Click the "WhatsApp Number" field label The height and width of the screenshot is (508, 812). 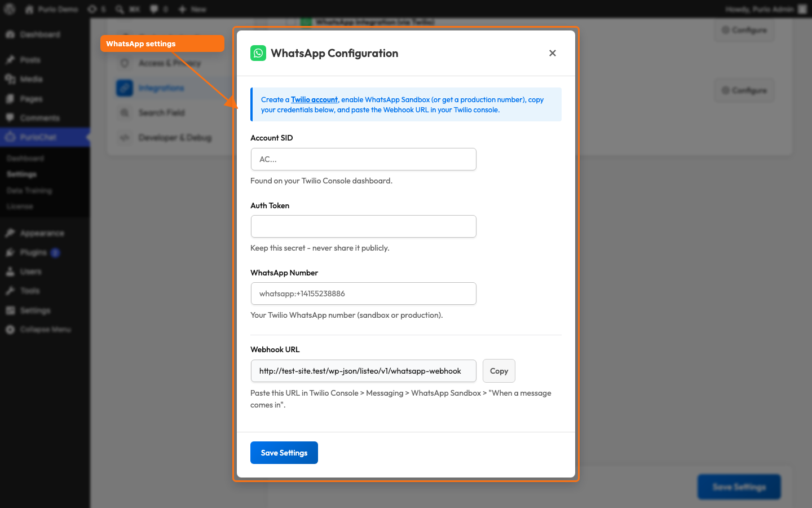(x=284, y=273)
